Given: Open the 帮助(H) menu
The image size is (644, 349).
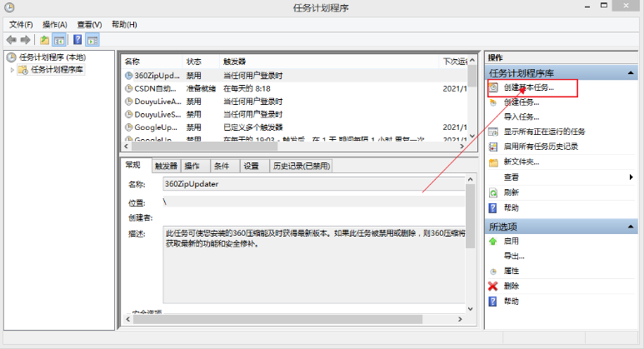Looking at the screenshot, I should tap(124, 25).
